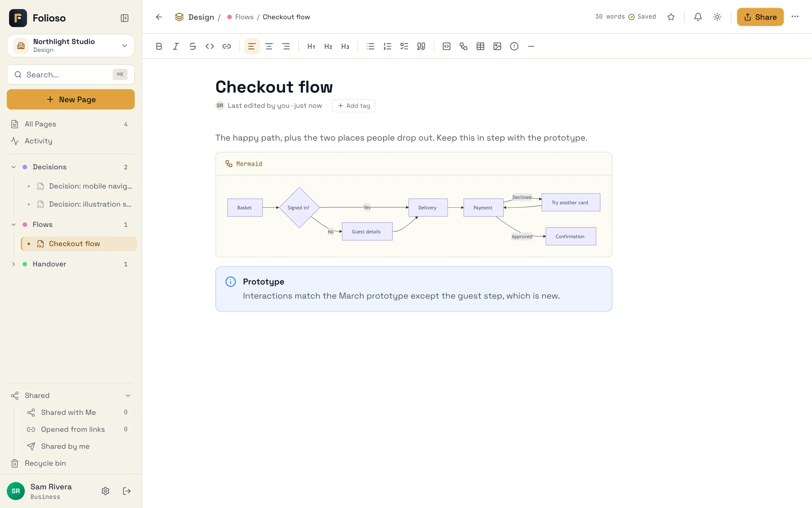Insert a callout block

[x=514, y=46]
